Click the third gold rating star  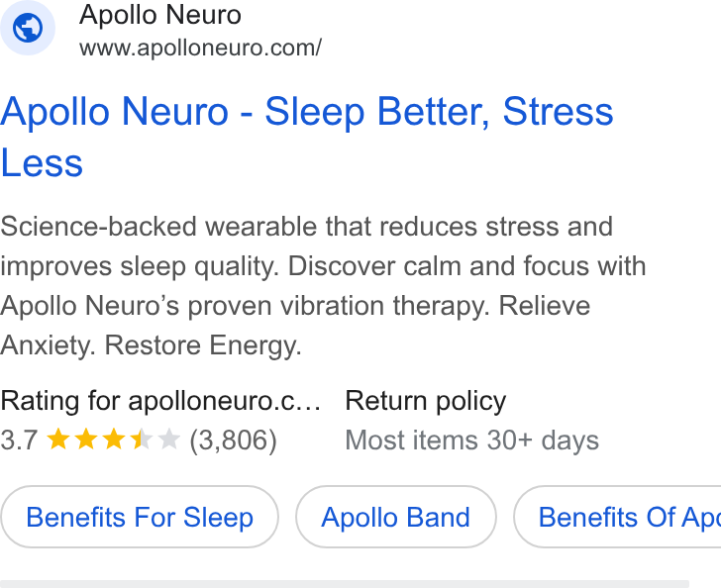coord(114,440)
